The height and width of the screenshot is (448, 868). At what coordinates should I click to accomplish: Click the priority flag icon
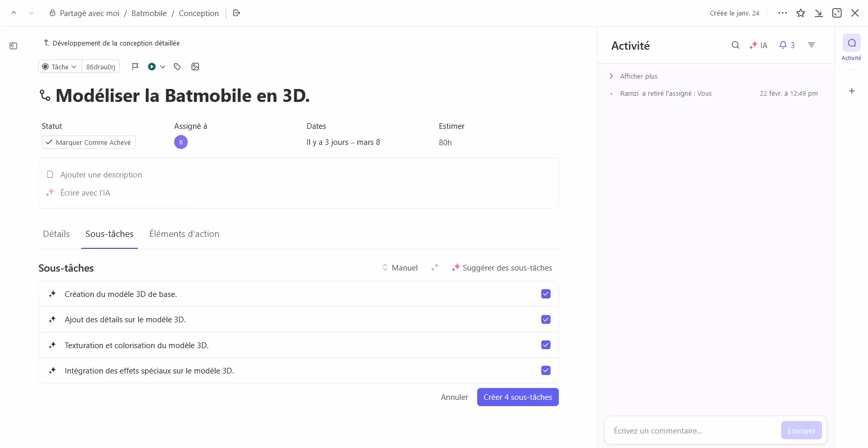(135, 67)
